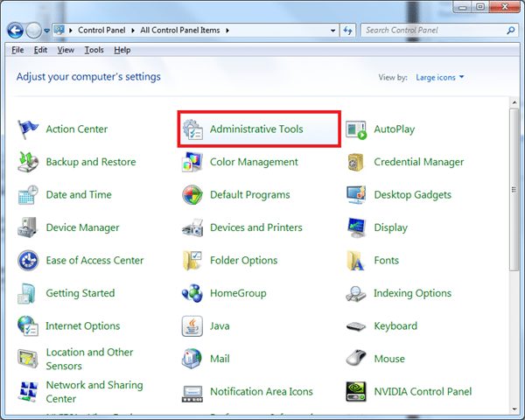Open the Date and Time icon
This screenshot has width=525, height=420.
(x=28, y=195)
